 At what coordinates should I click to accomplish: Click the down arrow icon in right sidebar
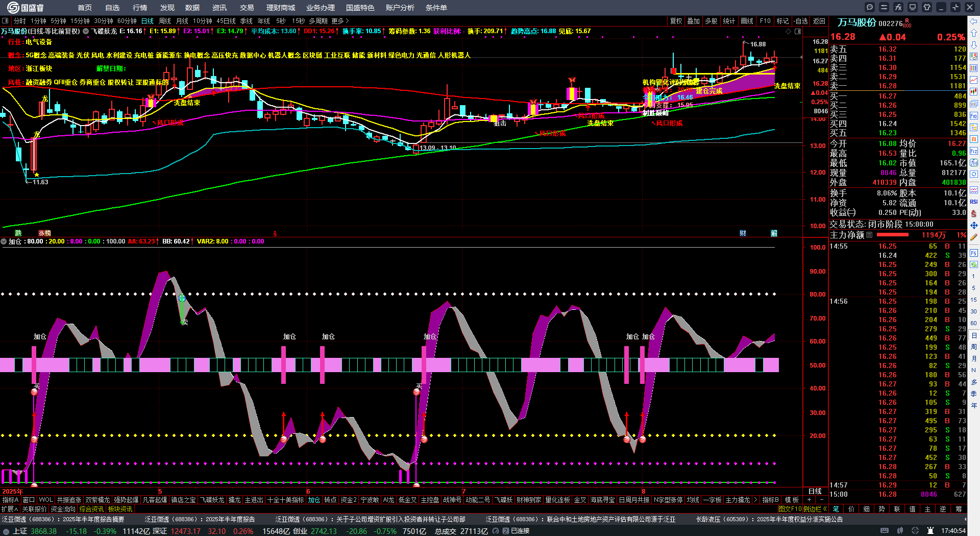974,45
